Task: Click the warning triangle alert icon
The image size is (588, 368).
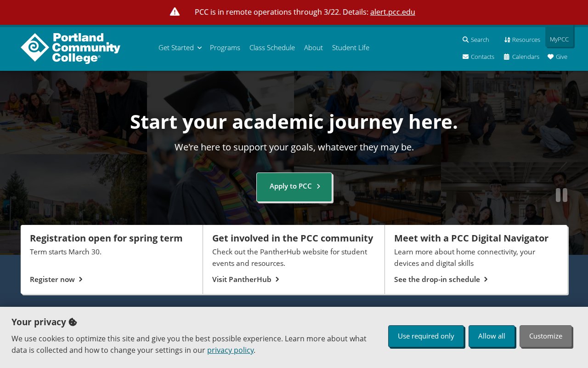Action: [175, 12]
